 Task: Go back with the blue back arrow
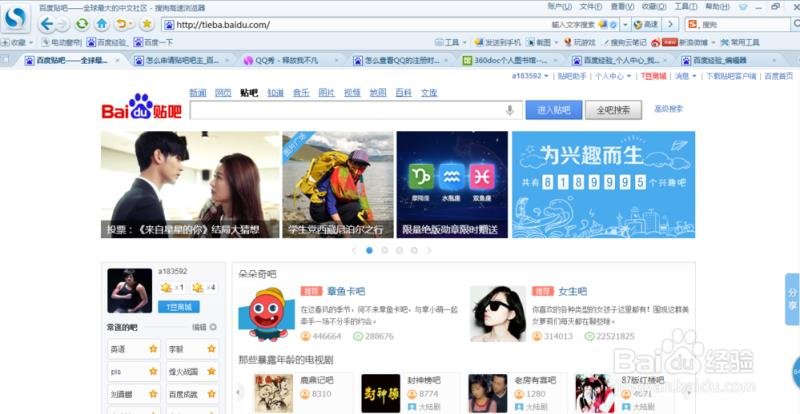[46, 24]
